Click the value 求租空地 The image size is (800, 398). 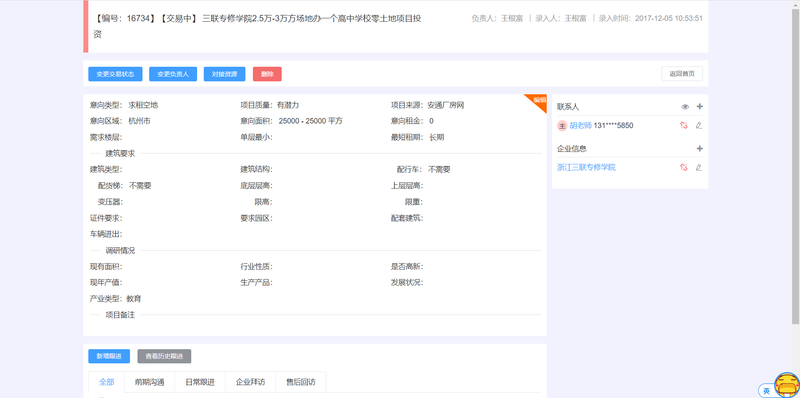click(x=143, y=105)
